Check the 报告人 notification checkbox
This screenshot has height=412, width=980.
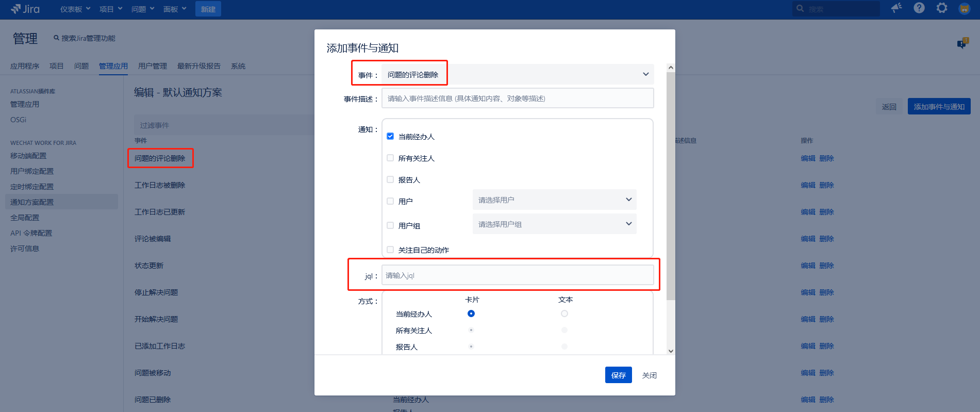click(390, 179)
